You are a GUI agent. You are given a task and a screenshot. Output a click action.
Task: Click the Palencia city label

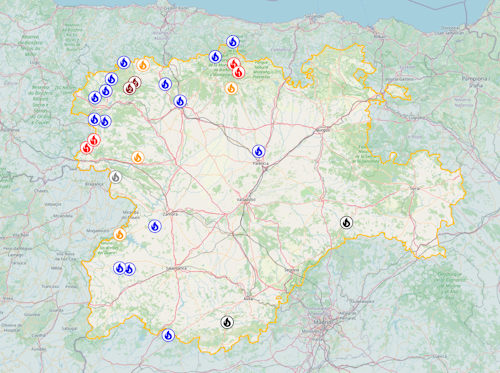click(261, 163)
